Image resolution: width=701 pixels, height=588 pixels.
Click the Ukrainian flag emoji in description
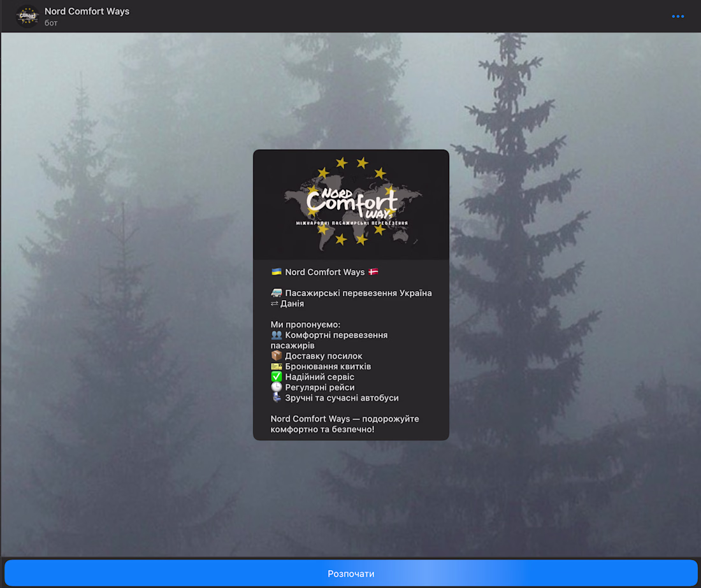tap(277, 271)
